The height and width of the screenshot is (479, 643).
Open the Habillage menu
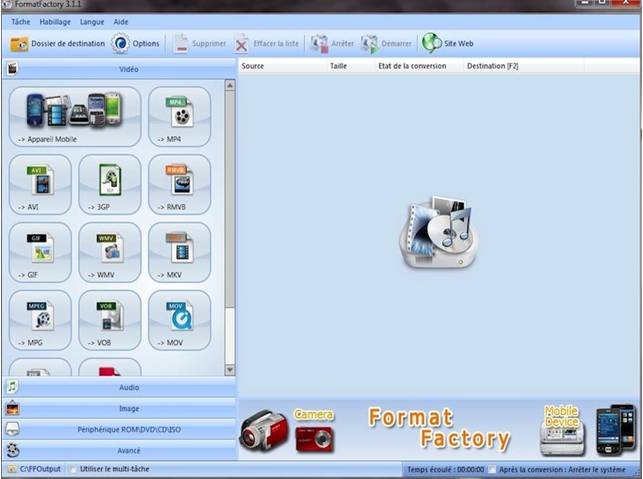[x=55, y=21]
